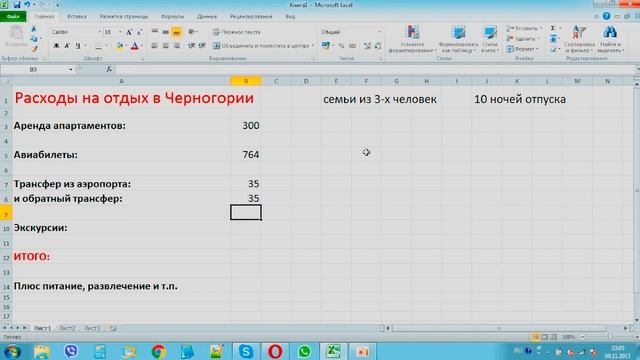Viewport: 640px width, 360px height.
Task: Open the Стили ячеек cell styles gallery
Action: [x=490, y=39]
